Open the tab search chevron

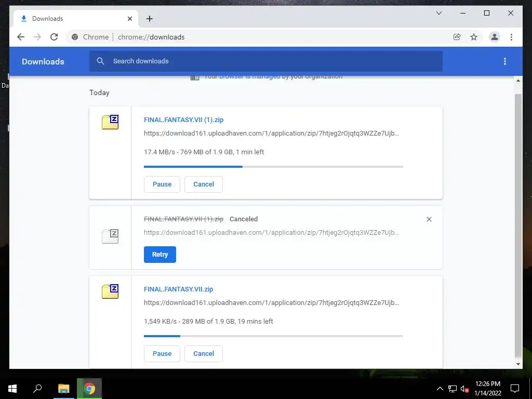pyautogui.click(x=438, y=13)
